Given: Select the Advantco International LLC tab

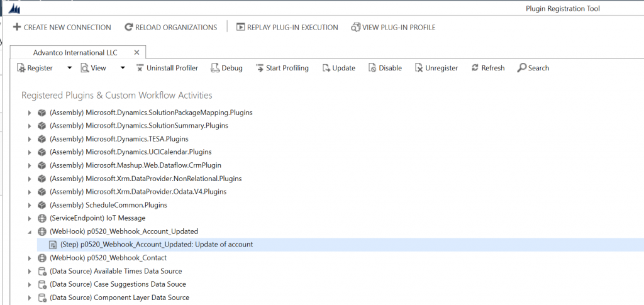Looking at the screenshot, I should [x=75, y=53].
